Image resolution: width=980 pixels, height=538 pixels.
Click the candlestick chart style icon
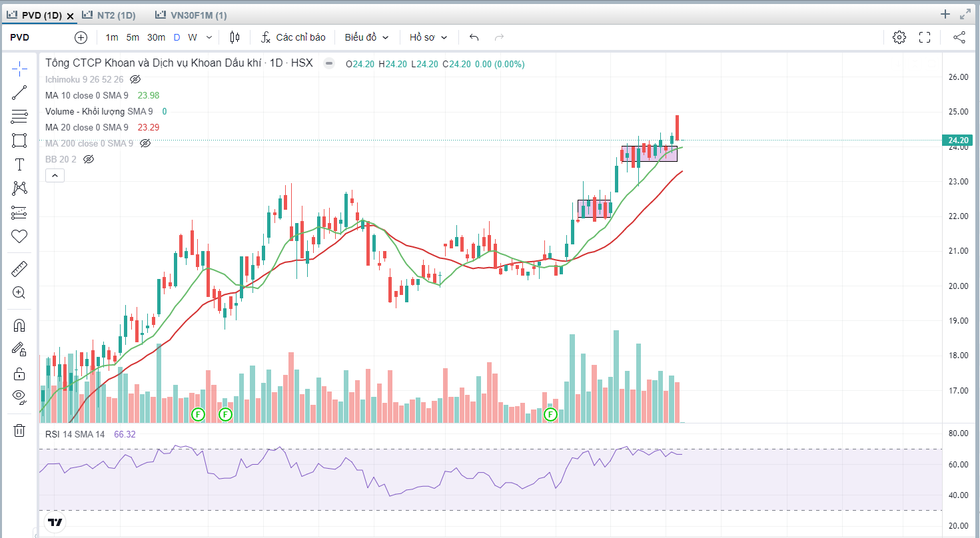click(x=235, y=37)
